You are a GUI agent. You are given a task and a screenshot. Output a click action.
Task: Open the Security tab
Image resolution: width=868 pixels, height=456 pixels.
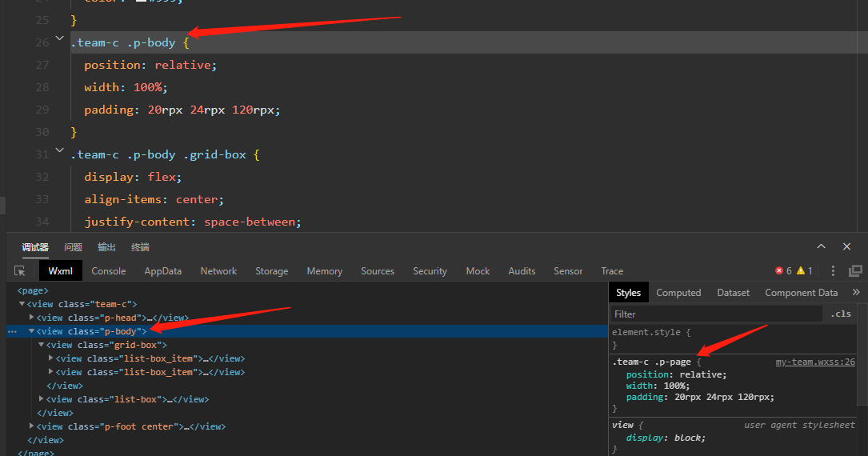[430, 270]
